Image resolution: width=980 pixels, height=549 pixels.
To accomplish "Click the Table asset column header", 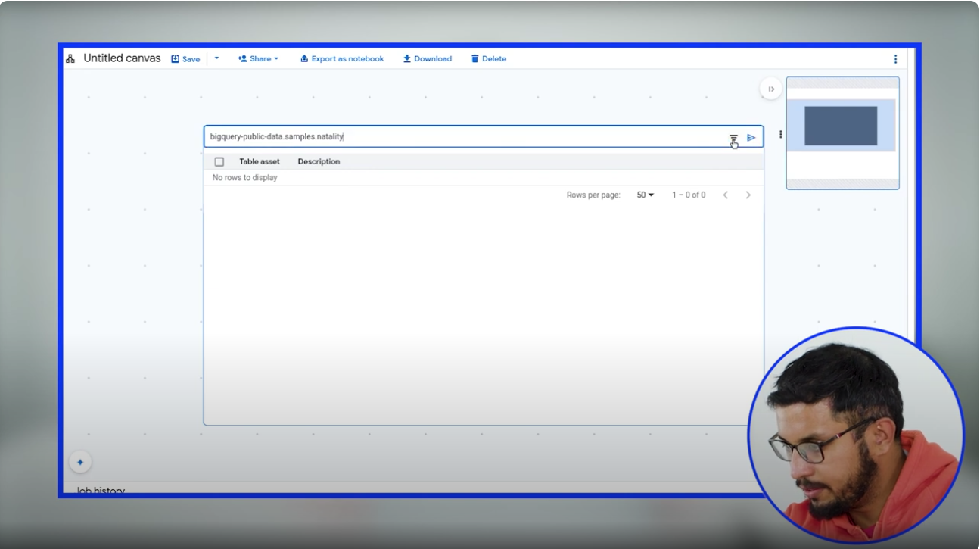I will 260,162.
